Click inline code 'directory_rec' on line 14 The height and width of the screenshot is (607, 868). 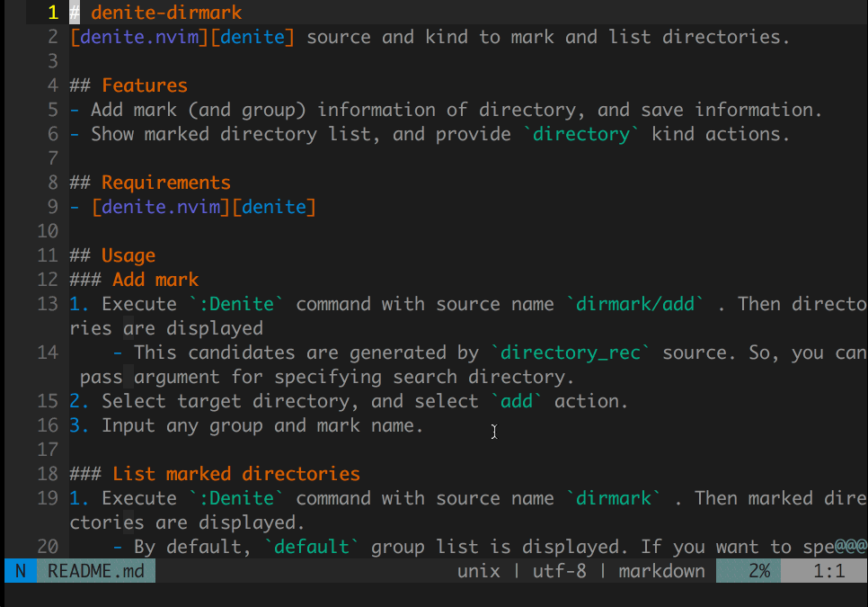point(571,353)
